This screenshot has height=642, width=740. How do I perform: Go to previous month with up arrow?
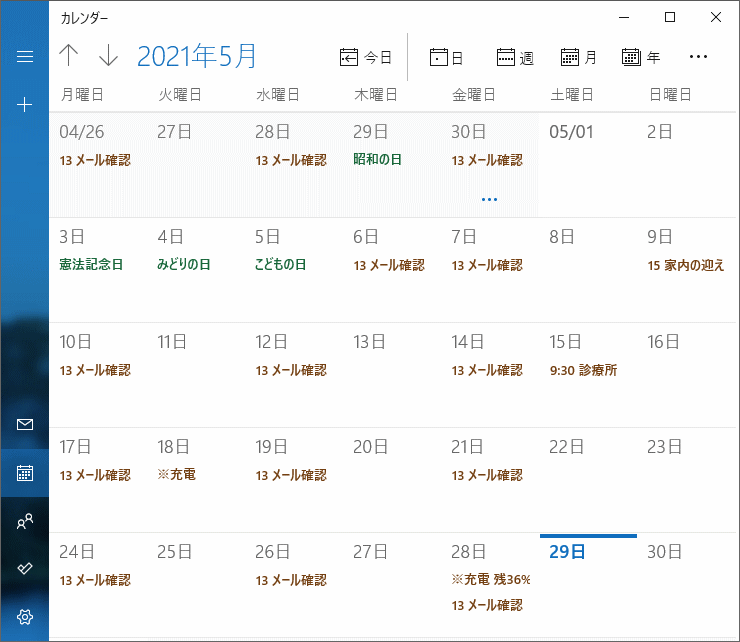(69, 55)
